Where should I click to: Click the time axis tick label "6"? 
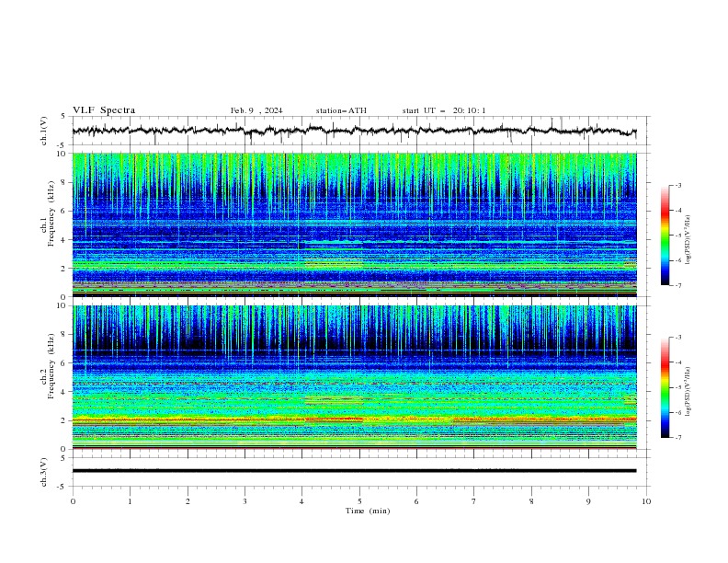point(416,501)
